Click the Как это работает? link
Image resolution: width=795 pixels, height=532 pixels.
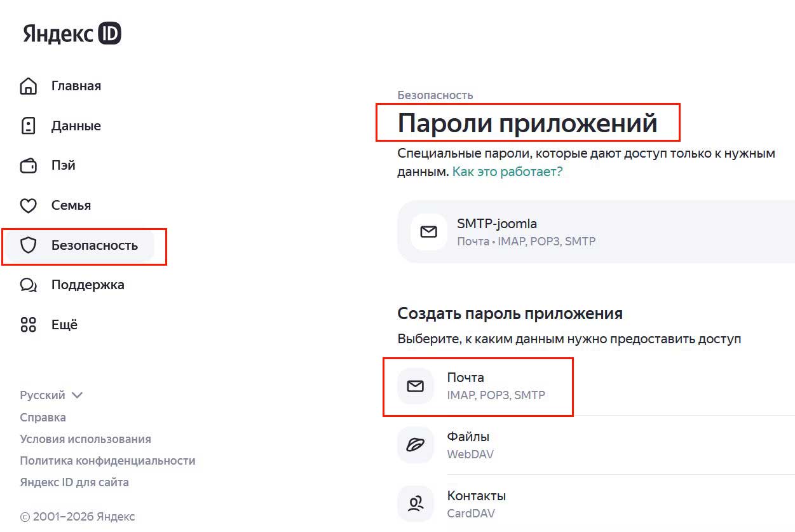pyautogui.click(x=507, y=172)
